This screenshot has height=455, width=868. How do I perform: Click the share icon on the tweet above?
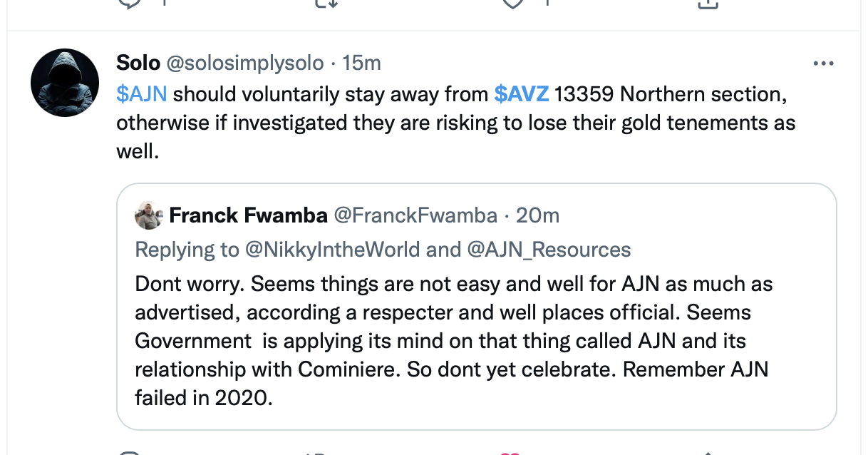click(706, 4)
